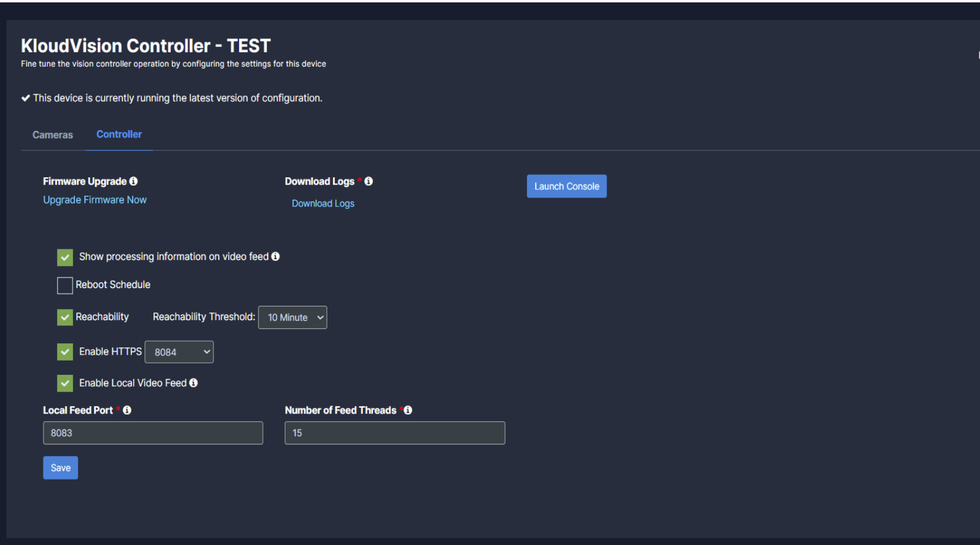Click the KloudVision Controller - TEST heading

pyautogui.click(x=146, y=46)
